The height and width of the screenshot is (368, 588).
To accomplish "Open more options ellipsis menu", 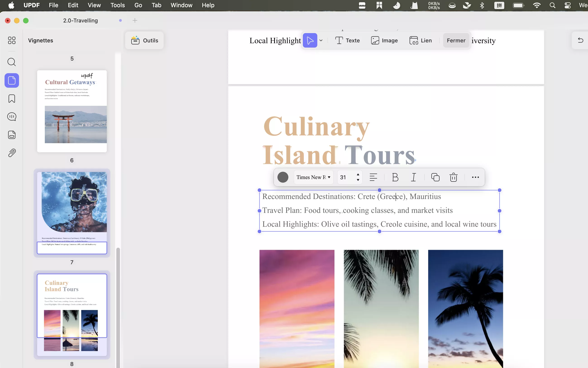I will tap(476, 177).
